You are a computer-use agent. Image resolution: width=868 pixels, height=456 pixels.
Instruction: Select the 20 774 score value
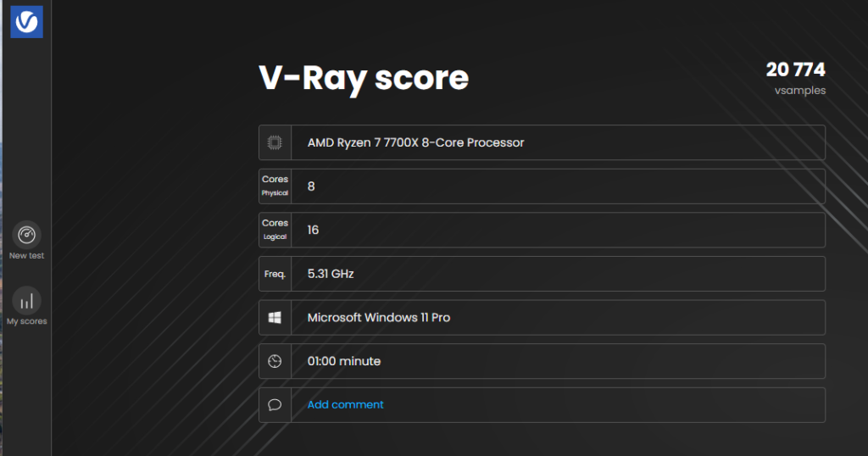tap(795, 70)
